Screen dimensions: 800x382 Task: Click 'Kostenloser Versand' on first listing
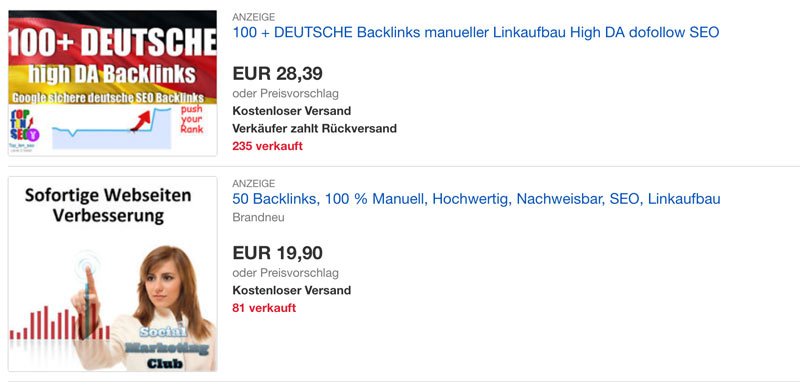coord(292,111)
